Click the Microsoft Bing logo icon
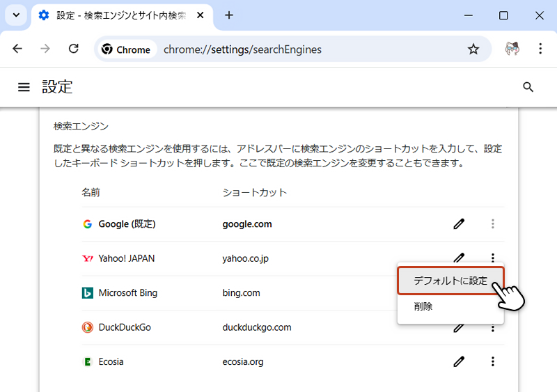The image size is (557, 392). point(88,293)
